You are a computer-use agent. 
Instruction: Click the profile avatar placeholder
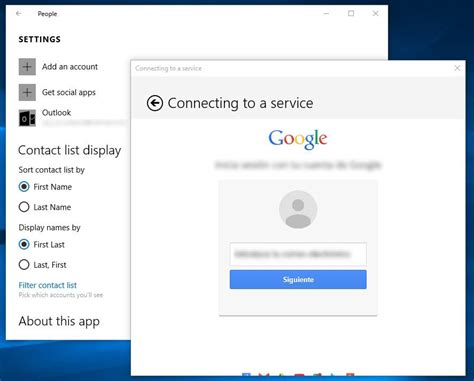tap(298, 210)
